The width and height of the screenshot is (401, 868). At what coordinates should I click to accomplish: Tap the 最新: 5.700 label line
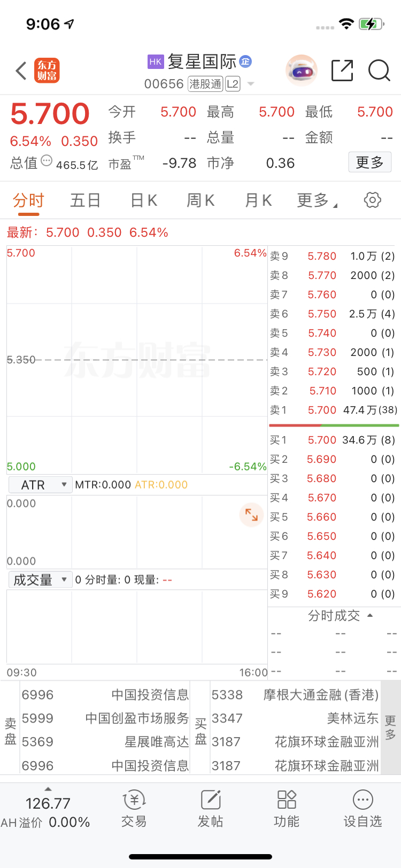click(87, 232)
